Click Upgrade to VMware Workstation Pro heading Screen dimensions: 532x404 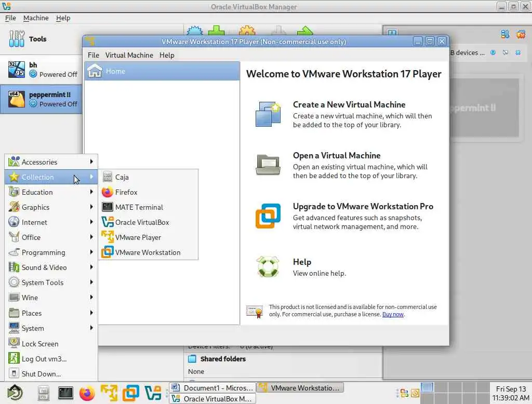point(363,206)
